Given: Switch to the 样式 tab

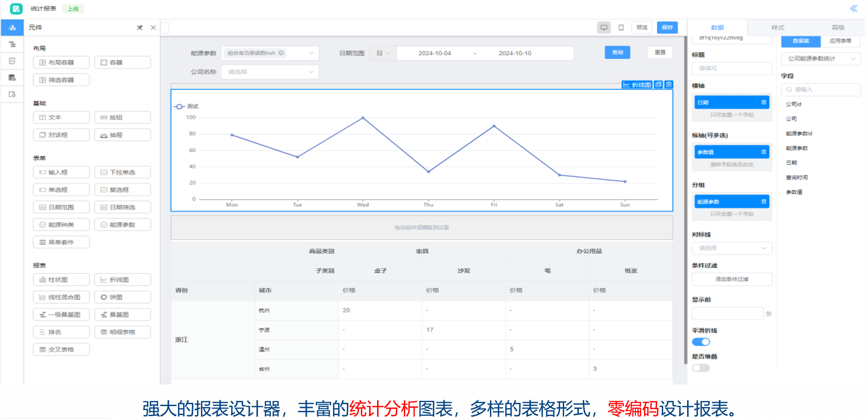Looking at the screenshot, I should [778, 28].
